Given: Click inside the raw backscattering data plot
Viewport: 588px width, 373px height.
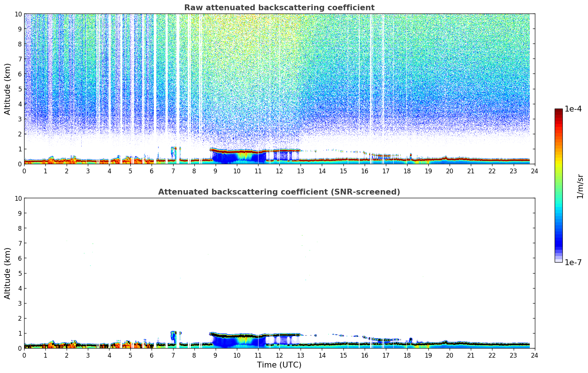Looking at the screenshot, I should [279, 89].
